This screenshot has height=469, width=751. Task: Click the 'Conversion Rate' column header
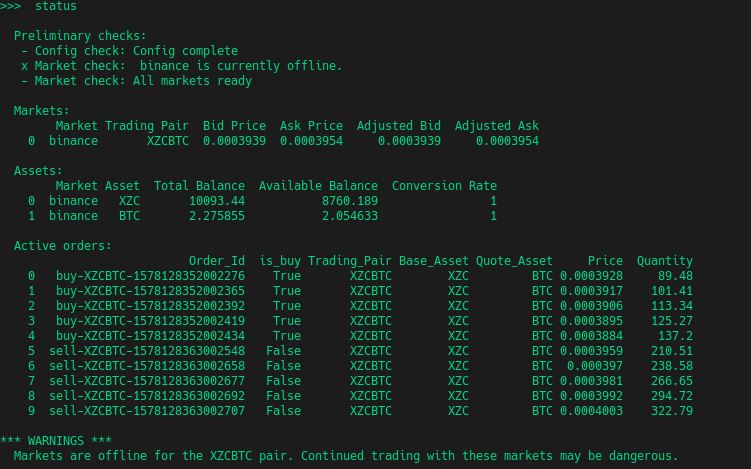(444, 186)
